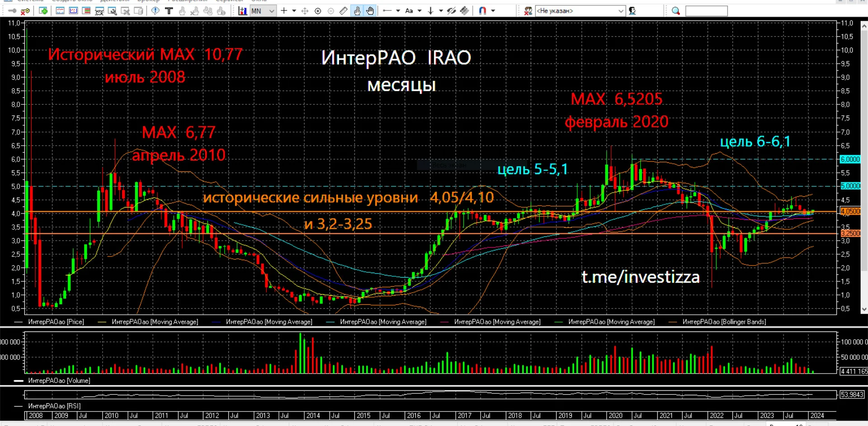Click the t.me/investizza chart label

coord(641,277)
